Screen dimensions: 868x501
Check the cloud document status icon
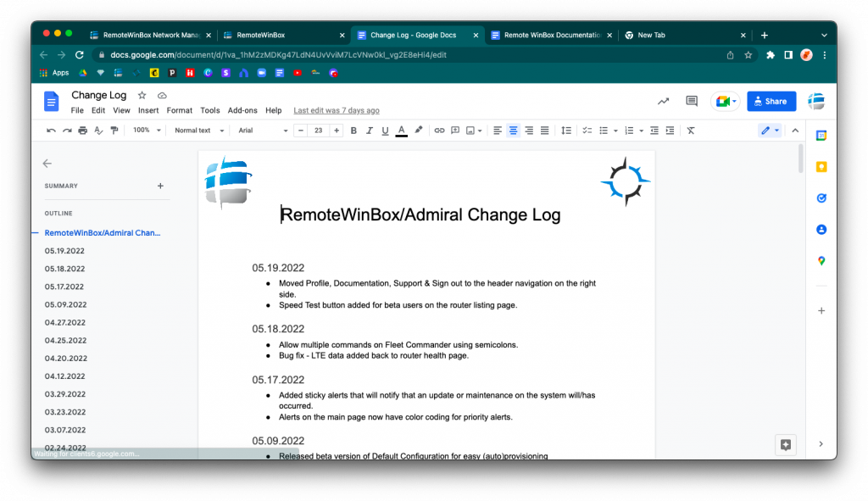point(162,95)
